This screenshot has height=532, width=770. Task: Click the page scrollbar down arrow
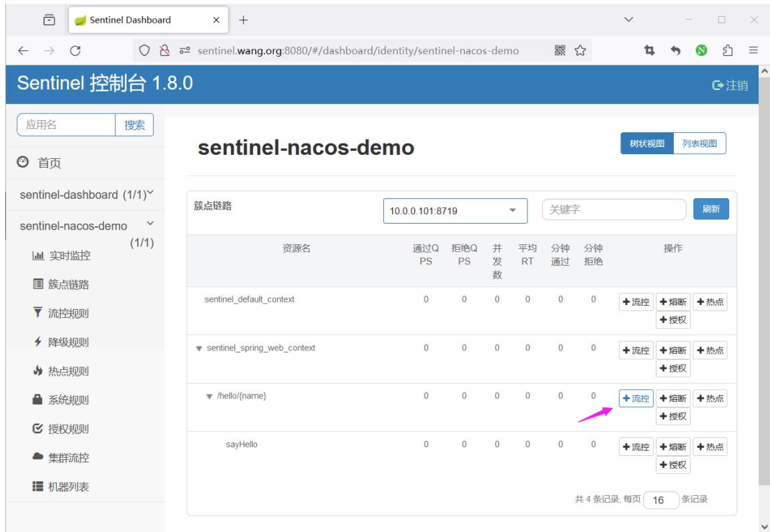(x=764, y=527)
